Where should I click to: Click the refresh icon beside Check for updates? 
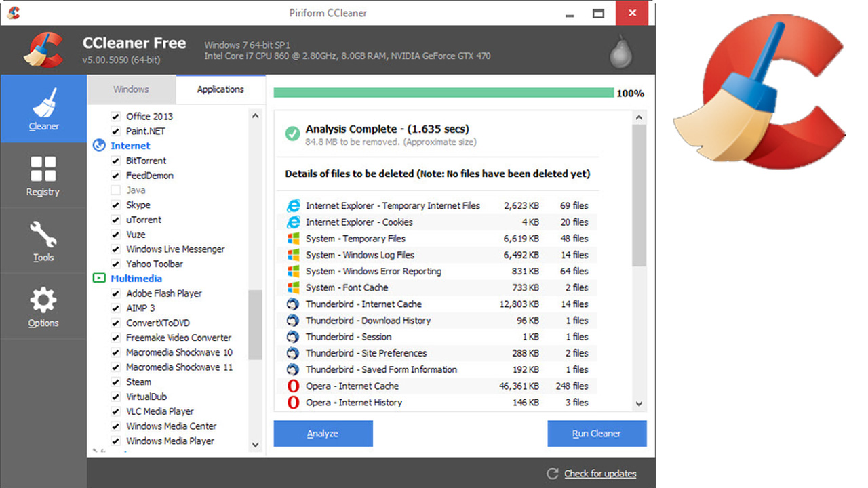click(x=553, y=474)
